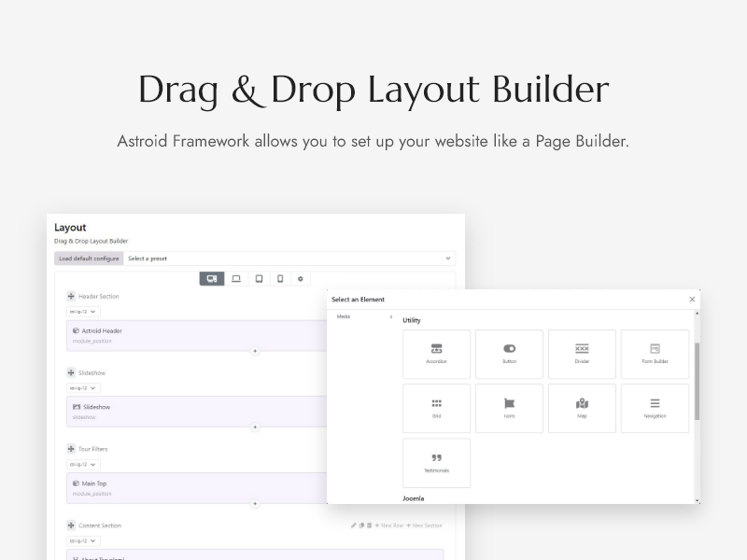Pick the Form Builder element
Viewport: 747px width, 560px height.
click(655, 354)
